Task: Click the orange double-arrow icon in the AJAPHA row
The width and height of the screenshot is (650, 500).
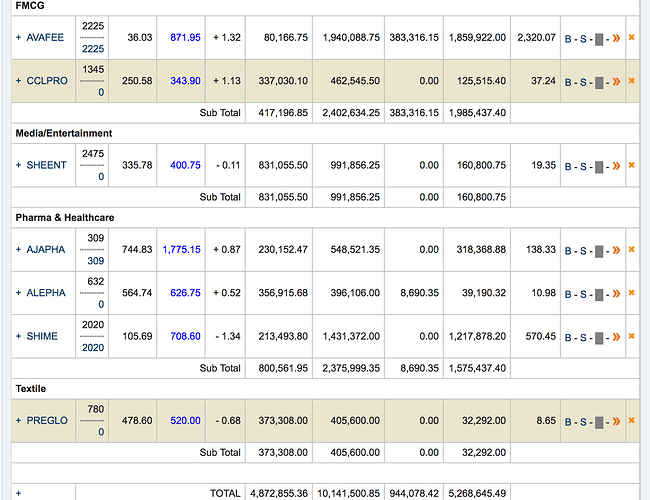Action: (x=616, y=250)
